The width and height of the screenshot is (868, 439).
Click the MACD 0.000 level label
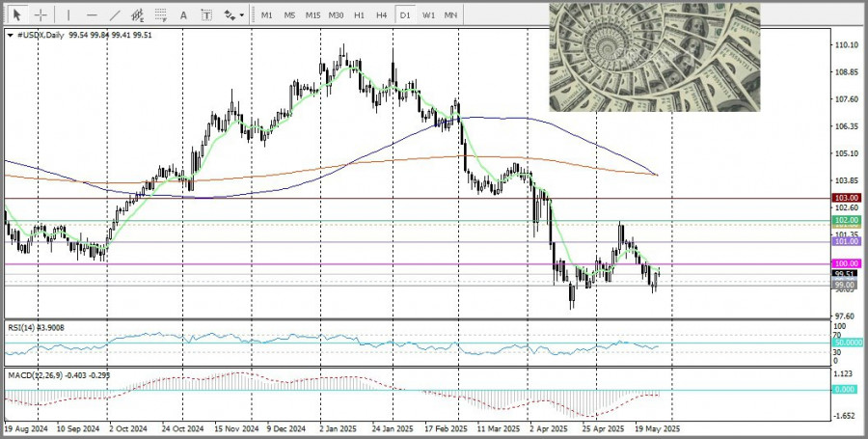coord(847,390)
